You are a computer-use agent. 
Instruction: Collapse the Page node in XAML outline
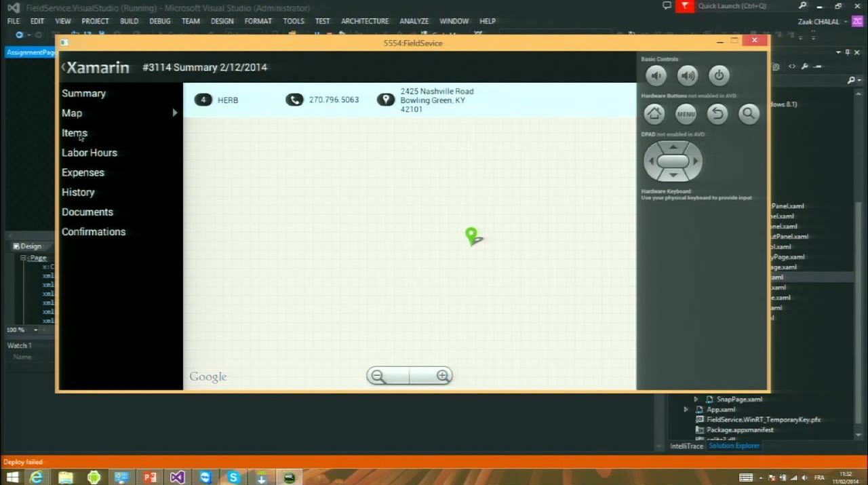point(22,258)
